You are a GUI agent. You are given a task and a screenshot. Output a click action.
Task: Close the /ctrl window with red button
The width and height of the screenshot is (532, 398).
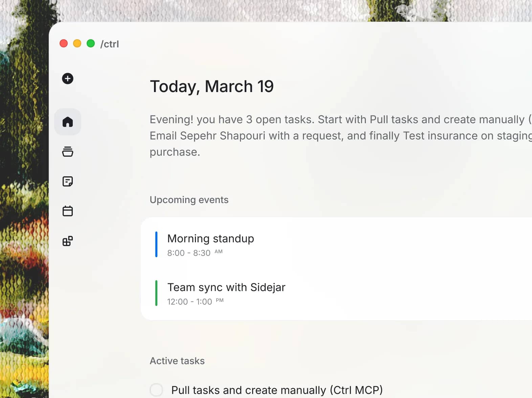click(64, 43)
